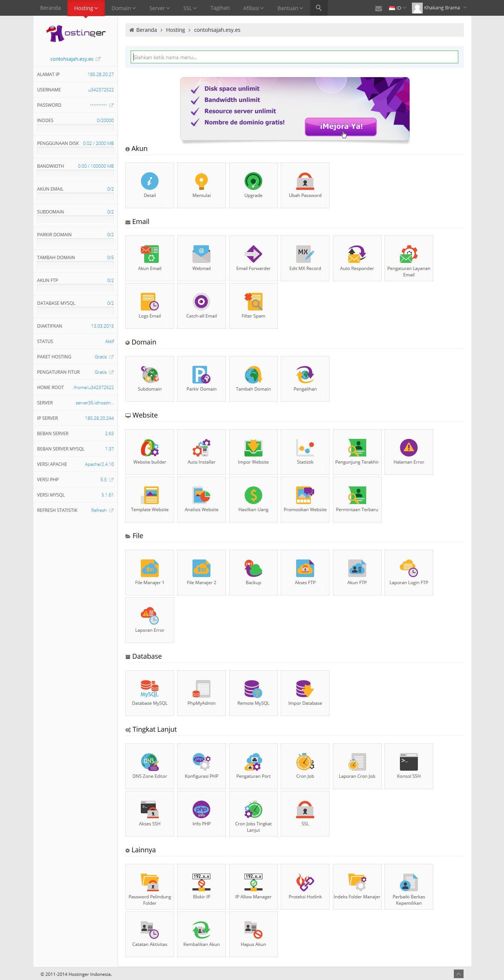Open PhpMyAdmin from the Database section
504x980 pixels.
(201, 692)
